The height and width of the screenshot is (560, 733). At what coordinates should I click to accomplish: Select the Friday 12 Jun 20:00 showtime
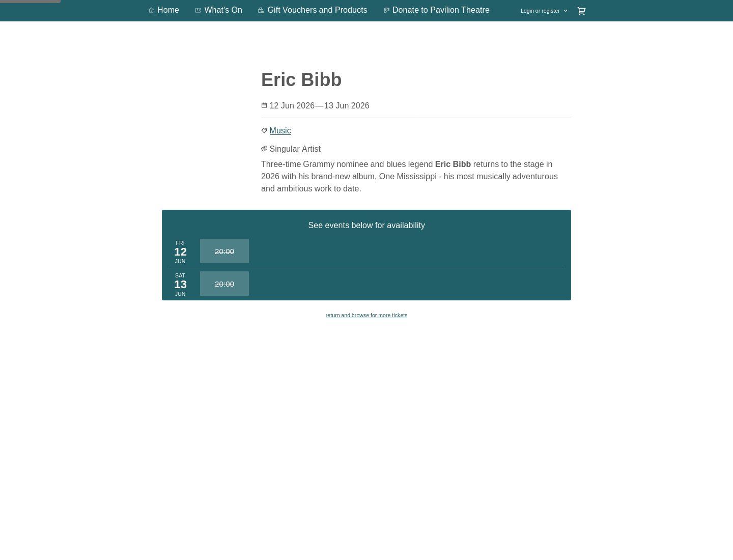[224, 251]
